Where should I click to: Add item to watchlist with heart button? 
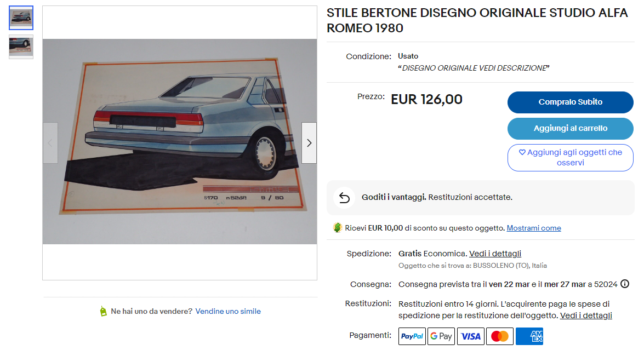(570, 158)
